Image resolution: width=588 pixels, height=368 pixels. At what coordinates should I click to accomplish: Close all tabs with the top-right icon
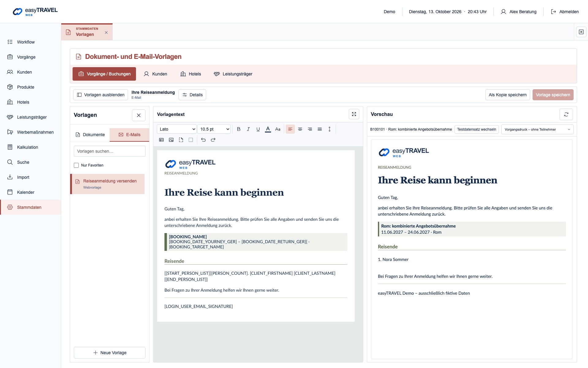[581, 32]
